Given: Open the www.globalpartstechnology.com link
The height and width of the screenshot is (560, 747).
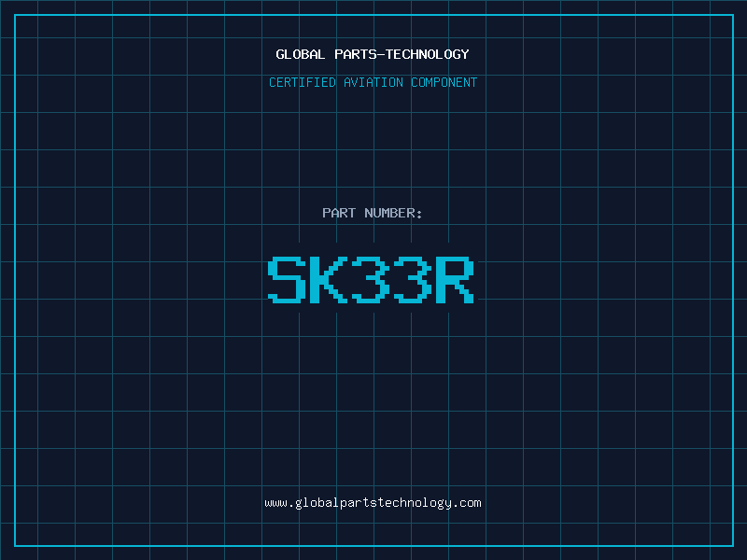Looking at the screenshot, I should (x=373, y=503).
